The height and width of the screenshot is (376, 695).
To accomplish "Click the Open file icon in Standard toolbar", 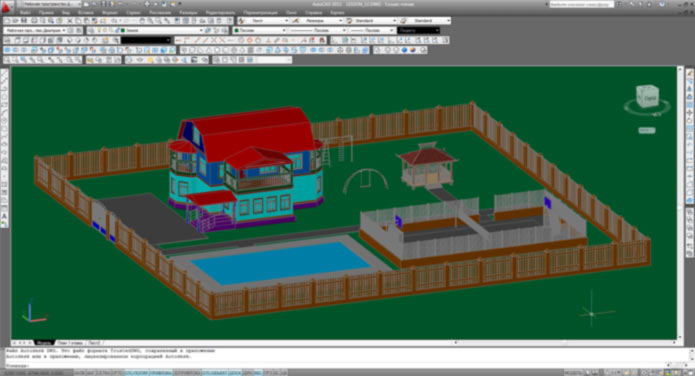I will tap(16, 21).
